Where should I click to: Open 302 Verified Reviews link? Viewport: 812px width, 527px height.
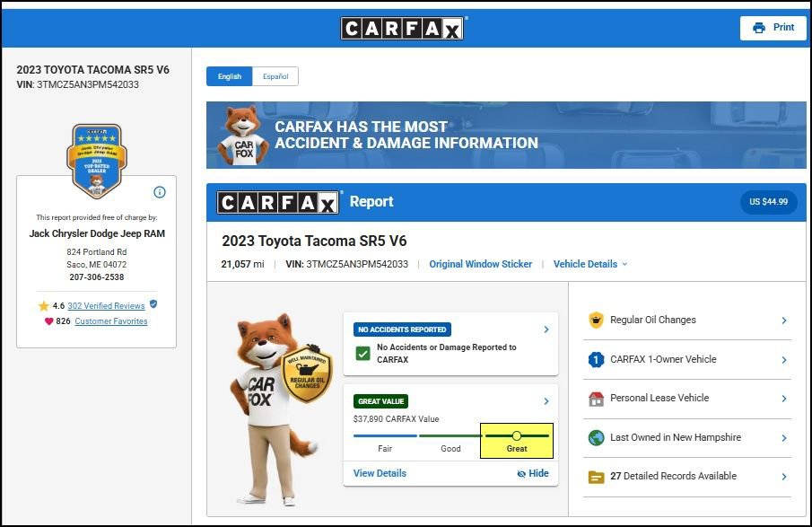pyautogui.click(x=106, y=306)
